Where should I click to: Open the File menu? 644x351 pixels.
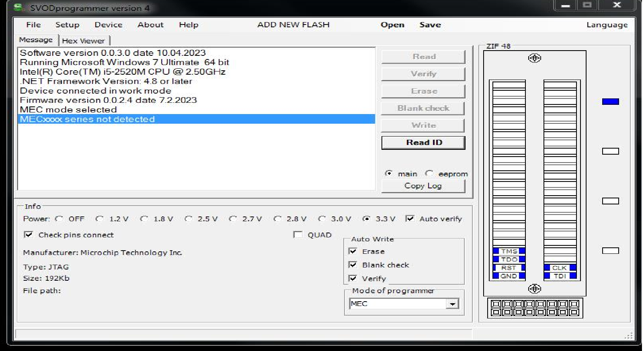click(33, 25)
